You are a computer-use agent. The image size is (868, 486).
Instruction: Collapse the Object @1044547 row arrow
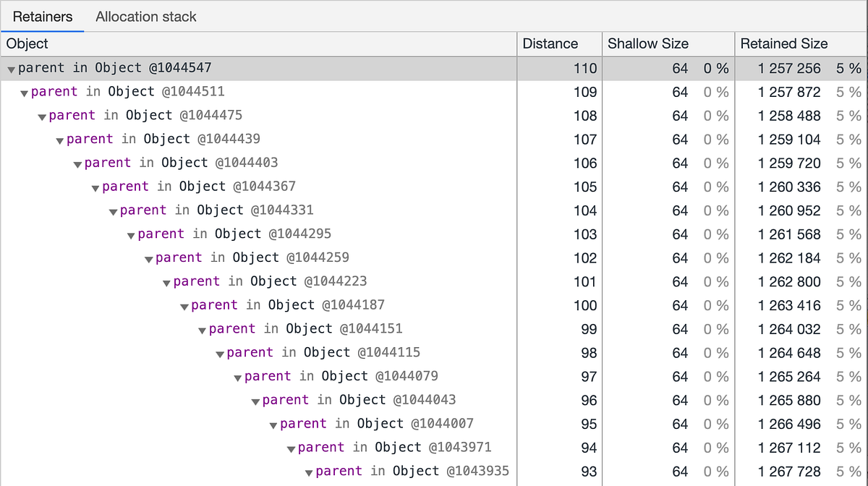pos(11,69)
